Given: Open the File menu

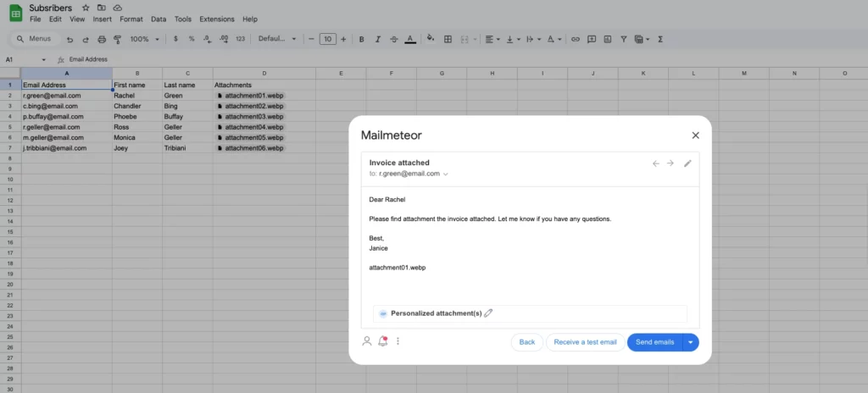Looking at the screenshot, I should (x=36, y=19).
